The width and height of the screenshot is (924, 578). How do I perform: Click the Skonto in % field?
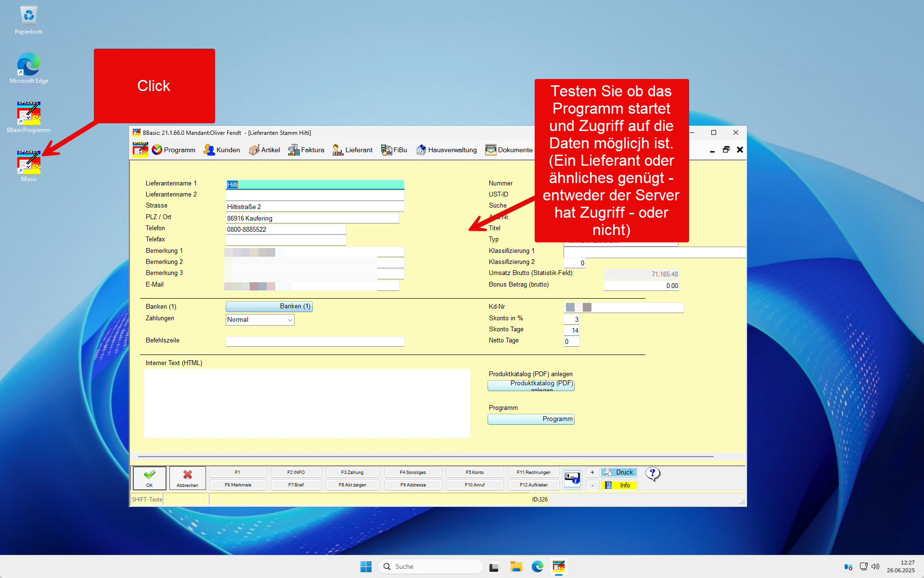pyautogui.click(x=571, y=319)
